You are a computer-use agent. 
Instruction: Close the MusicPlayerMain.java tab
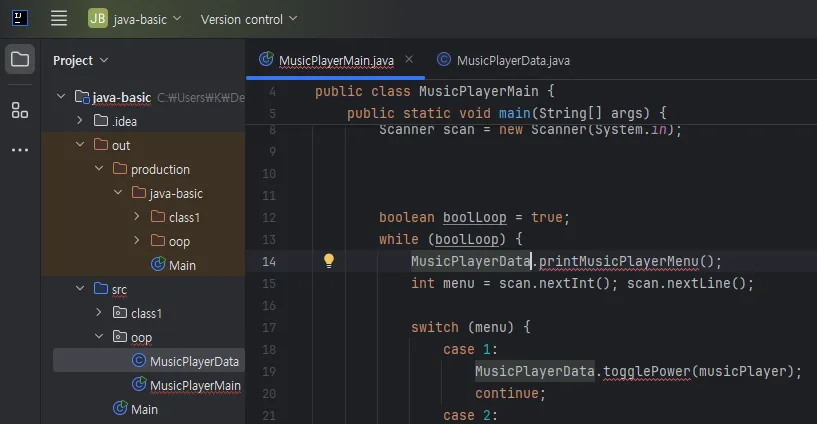(409, 59)
